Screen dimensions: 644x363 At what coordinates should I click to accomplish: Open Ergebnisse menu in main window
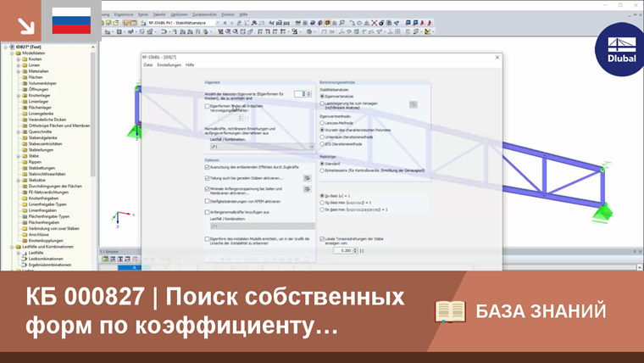click(124, 14)
